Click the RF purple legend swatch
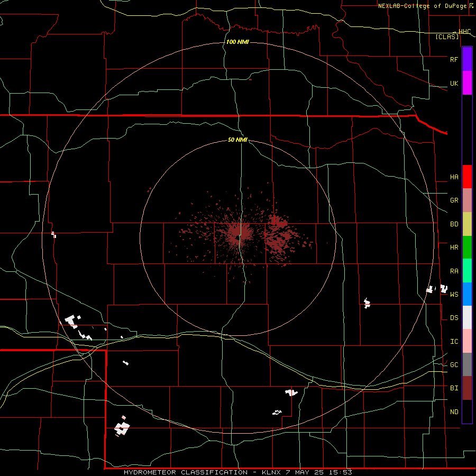The width and height of the screenshot is (476, 476). pos(467,59)
